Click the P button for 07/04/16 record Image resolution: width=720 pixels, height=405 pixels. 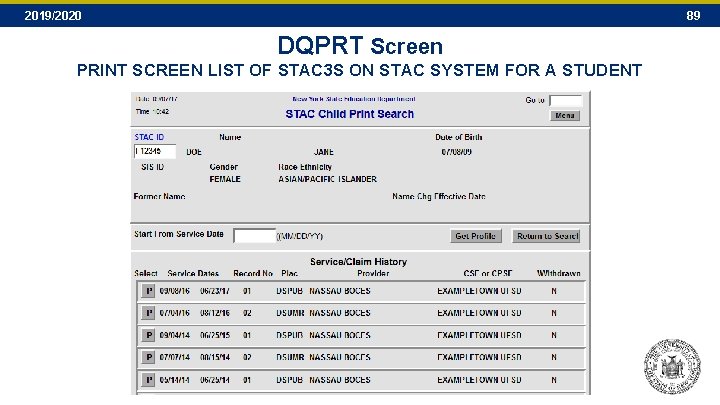click(x=148, y=313)
